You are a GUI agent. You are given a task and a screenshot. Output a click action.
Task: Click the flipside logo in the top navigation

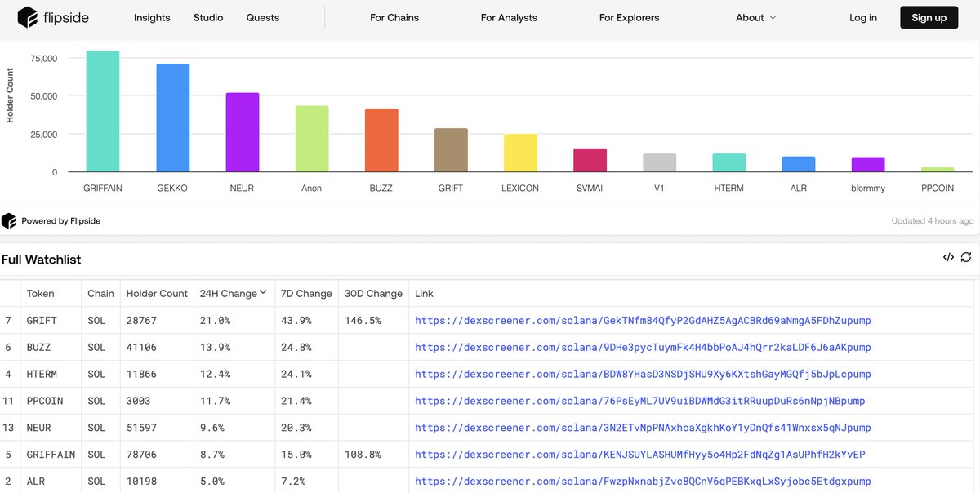53,17
